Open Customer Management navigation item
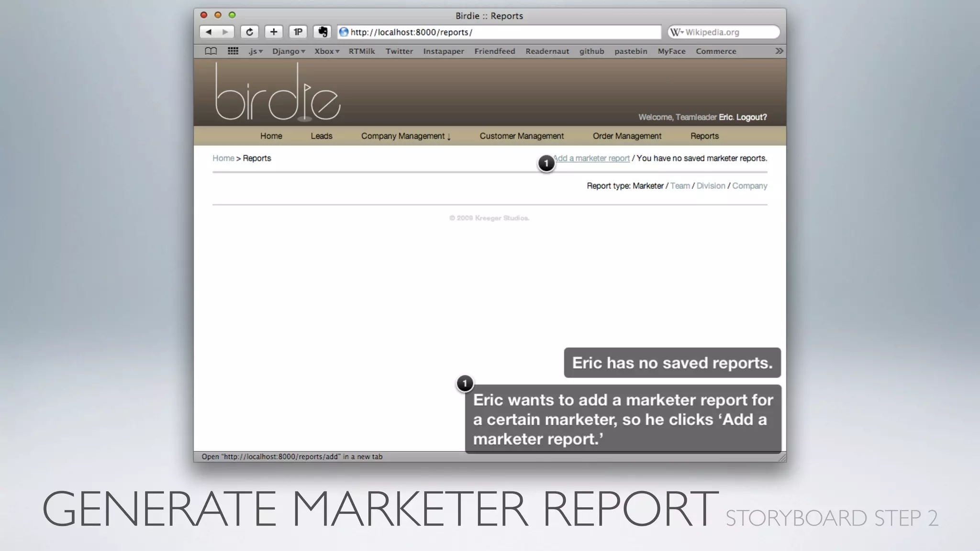This screenshot has height=551, width=980. [x=522, y=136]
